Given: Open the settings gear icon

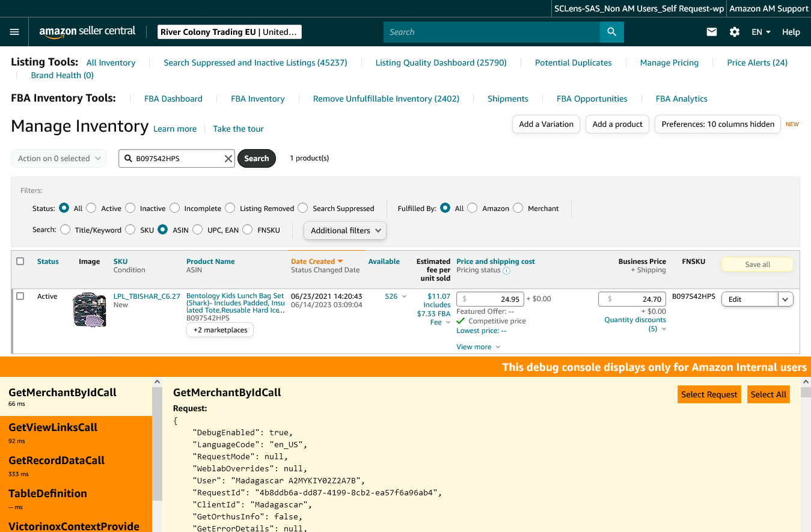Looking at the screenshot, I should [735, 32].
